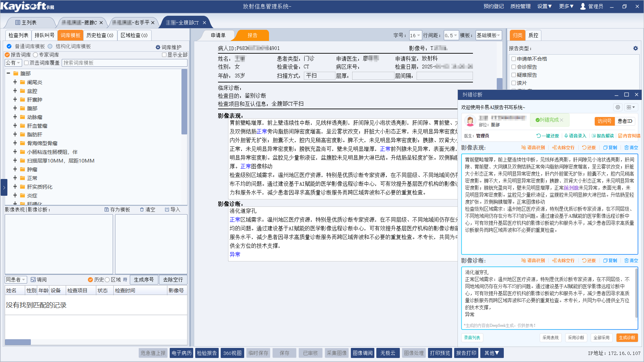Expand the 阑尾炎 tree folder
Image resolution: width=644 pixels, height=362 pixels.
coord(15,82)
